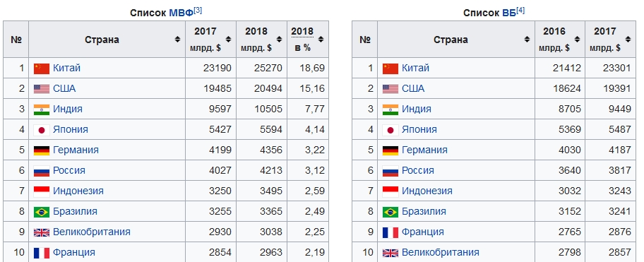Open Великобритания link in World Bank table
Viewport: 644px width, 262px height.
441,253
